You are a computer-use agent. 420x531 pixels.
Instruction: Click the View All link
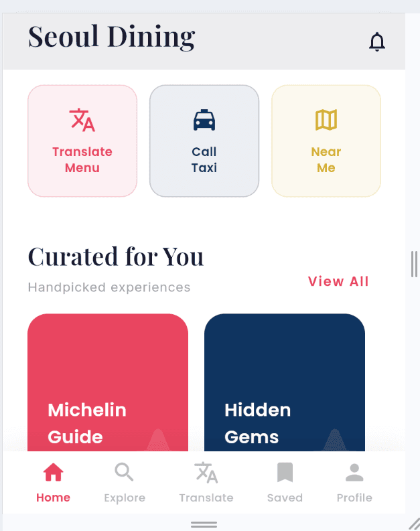coord(338,281)
